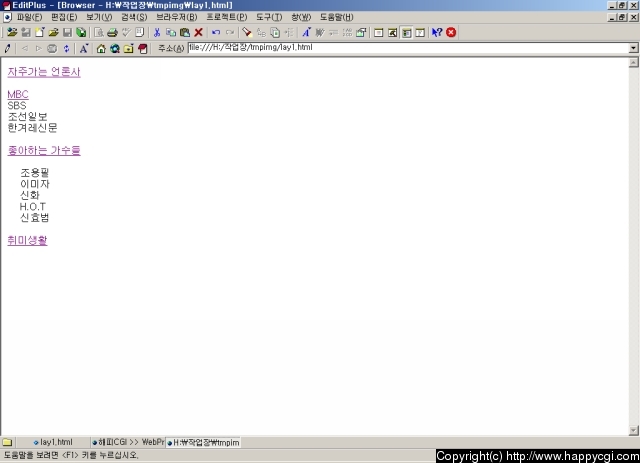The height and width of the screenshot is (463, 640).
Task: Click the red X Delete icon
Action: 198,32
